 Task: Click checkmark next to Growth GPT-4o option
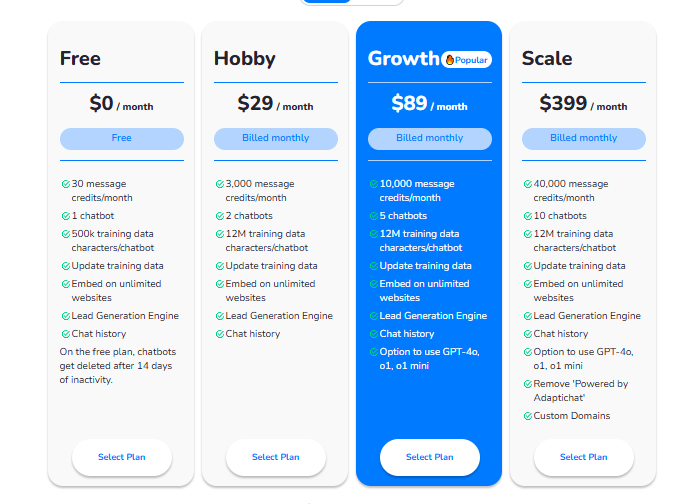(374, 352)
